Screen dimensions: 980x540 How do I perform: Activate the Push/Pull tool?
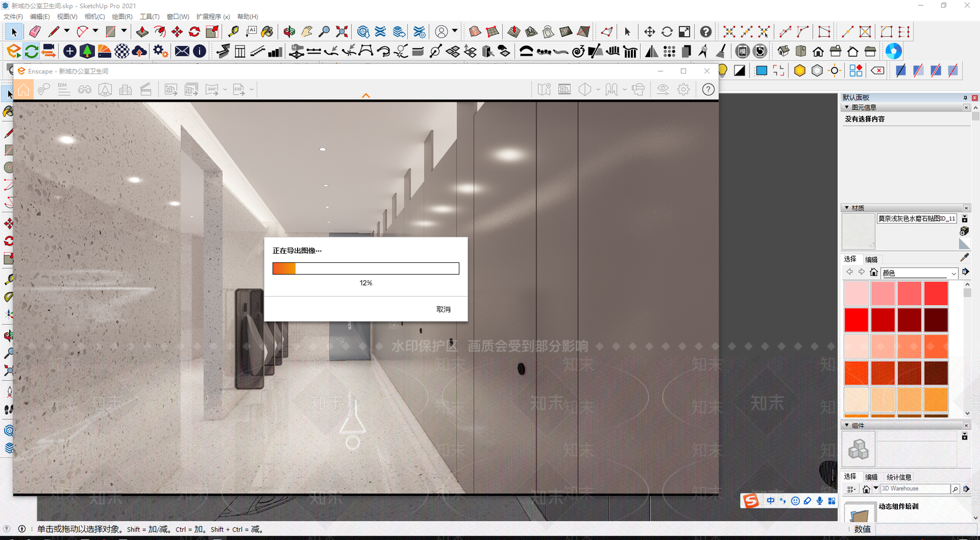[x=142, y=31]
